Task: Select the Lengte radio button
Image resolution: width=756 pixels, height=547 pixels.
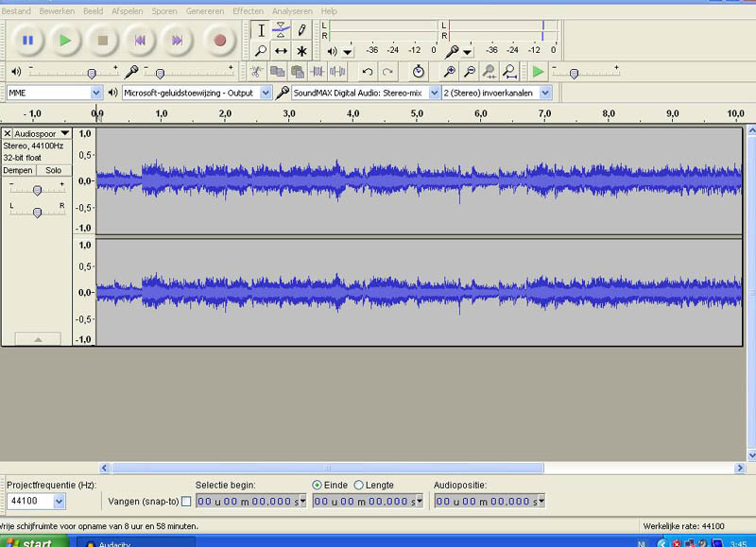Action: point(358,486)
